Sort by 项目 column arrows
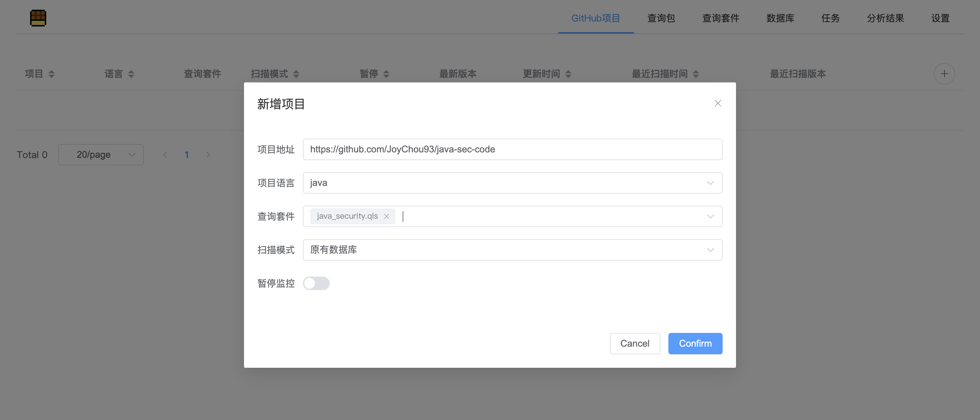Screen dimensions: 980x420 (51, 74)
